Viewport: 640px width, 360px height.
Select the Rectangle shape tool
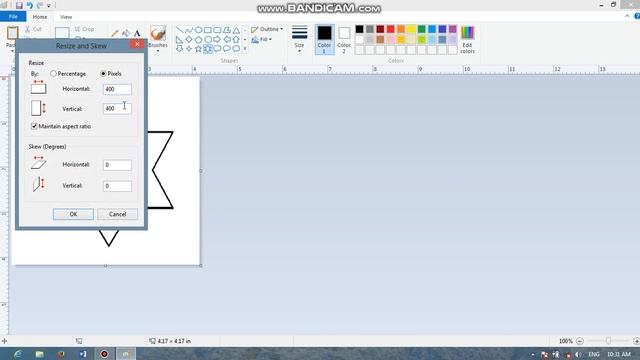208,30
